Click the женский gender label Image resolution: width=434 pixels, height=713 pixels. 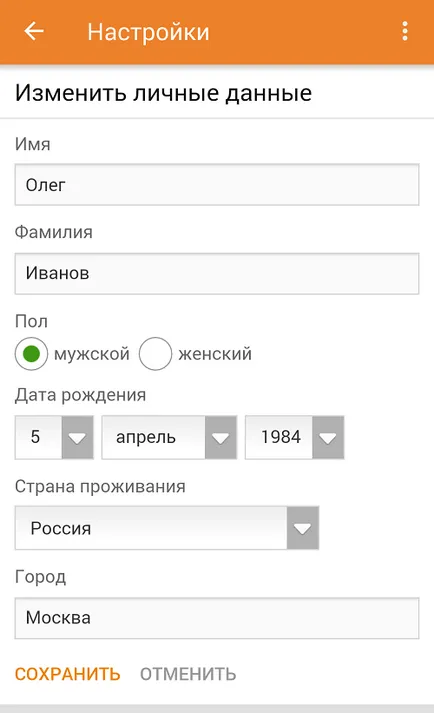tap(215, 354)
